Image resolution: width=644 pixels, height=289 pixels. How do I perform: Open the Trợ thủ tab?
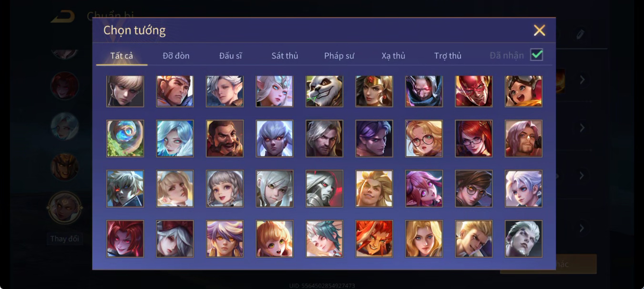click(x=448, y=56)
